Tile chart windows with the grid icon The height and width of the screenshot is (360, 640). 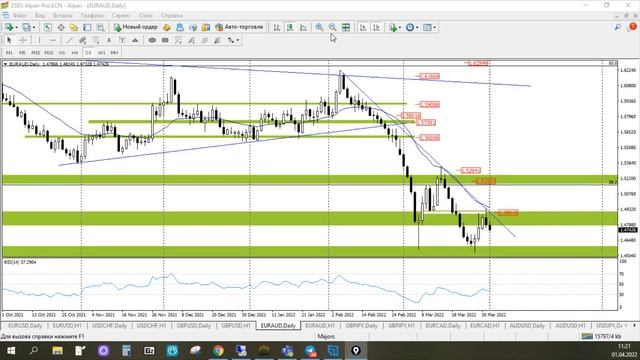point(346,27)
